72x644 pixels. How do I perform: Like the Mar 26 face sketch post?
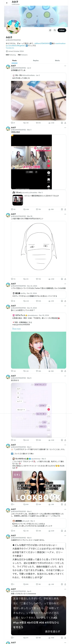click(x=38, y=279)
